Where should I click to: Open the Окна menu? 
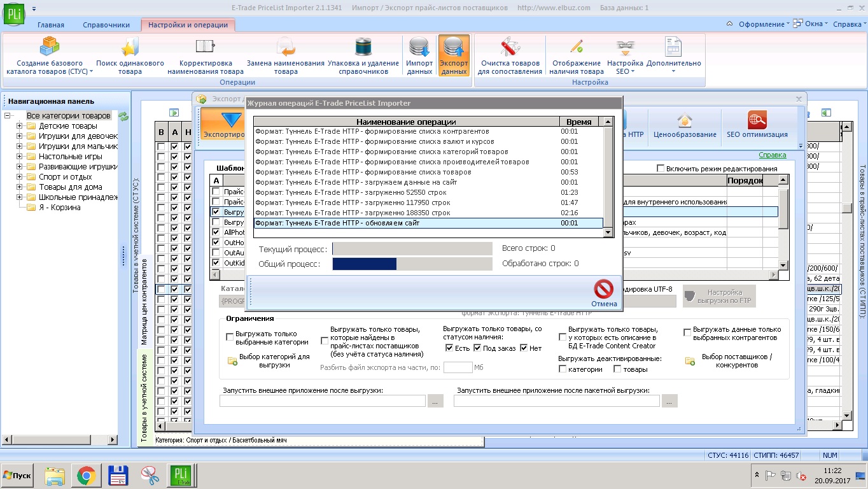(x=810, y=24)
